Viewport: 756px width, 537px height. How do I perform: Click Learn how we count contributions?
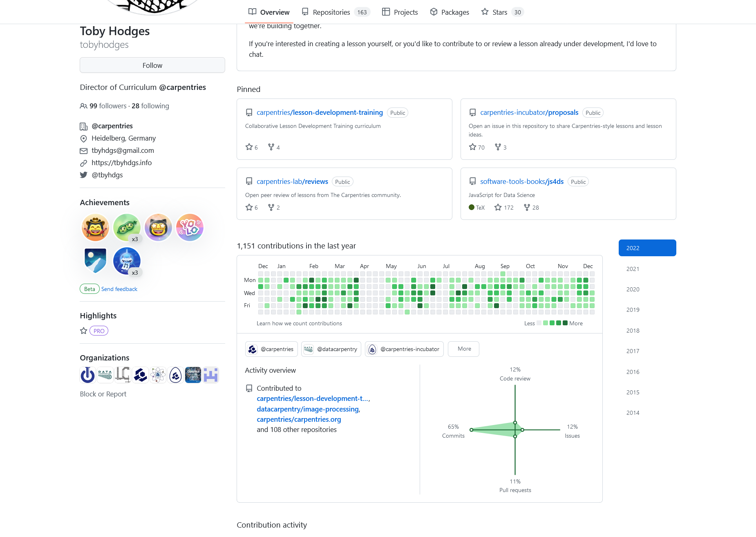point(299,323)
